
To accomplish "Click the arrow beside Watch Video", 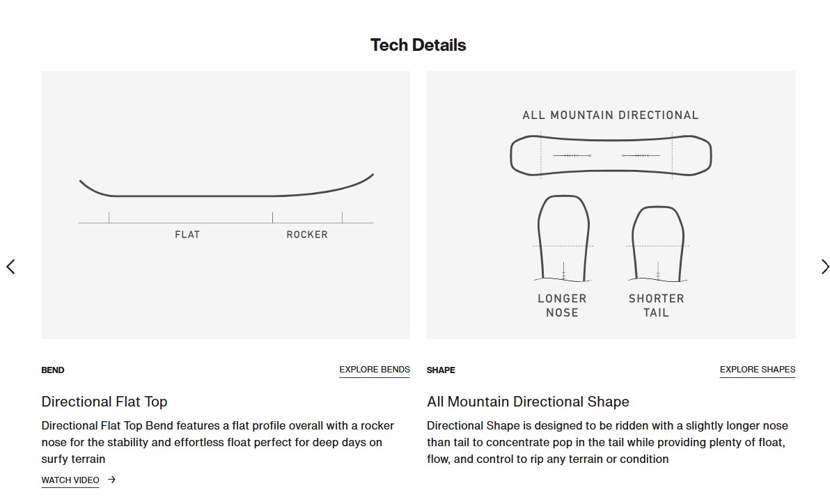I will click(x=112, y=480).
